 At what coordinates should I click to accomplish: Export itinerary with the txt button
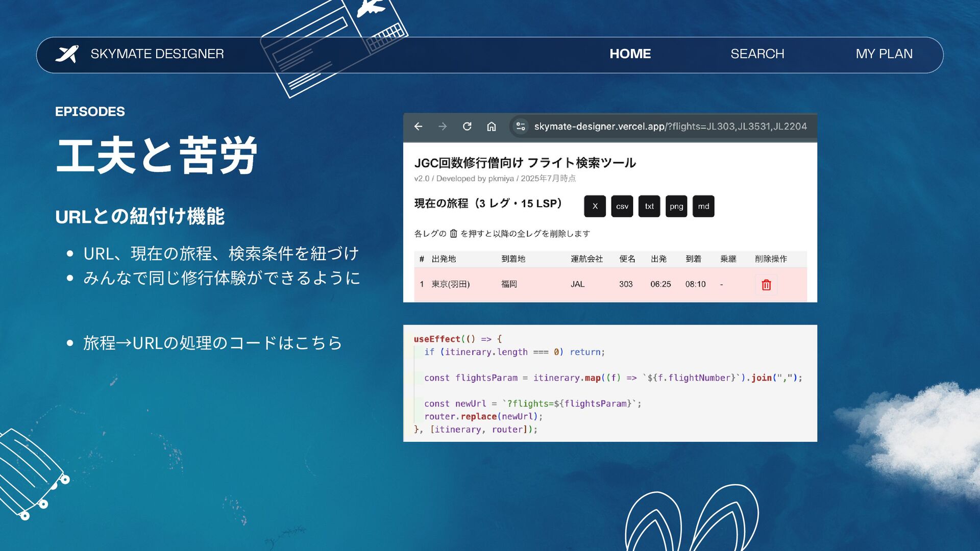[649, 206]
